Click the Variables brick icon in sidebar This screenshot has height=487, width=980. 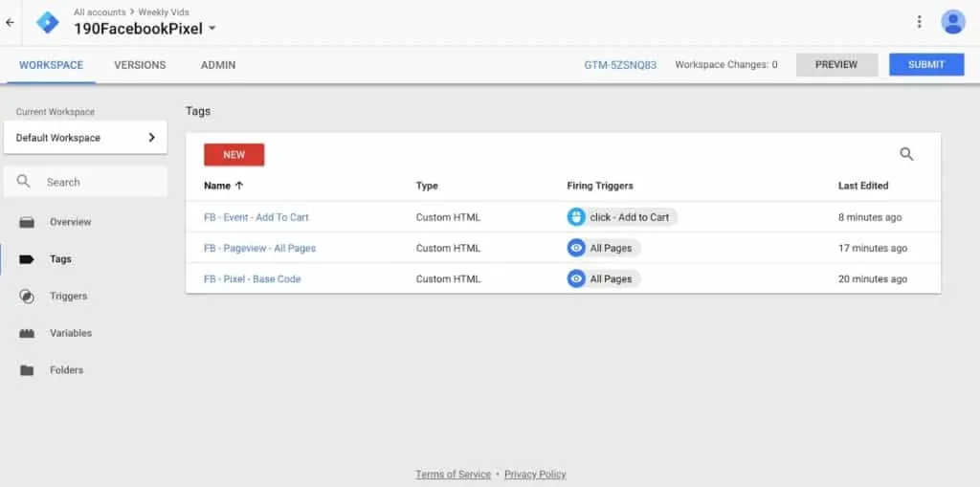(x=27, y=333)
